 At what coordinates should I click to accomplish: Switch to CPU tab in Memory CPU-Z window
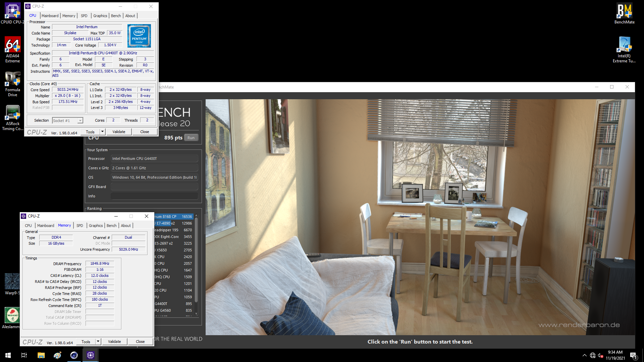point(29,226)
